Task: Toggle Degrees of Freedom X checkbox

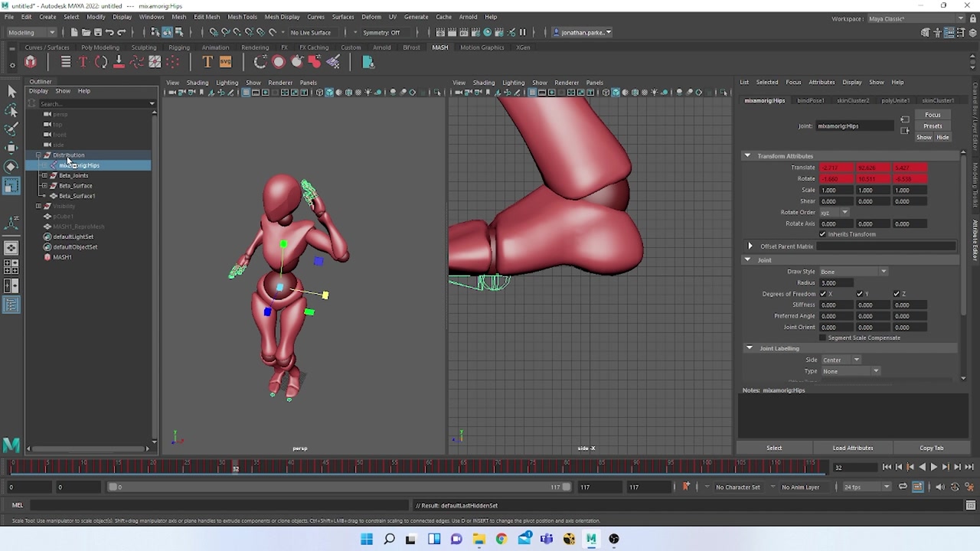Action: 823,294
